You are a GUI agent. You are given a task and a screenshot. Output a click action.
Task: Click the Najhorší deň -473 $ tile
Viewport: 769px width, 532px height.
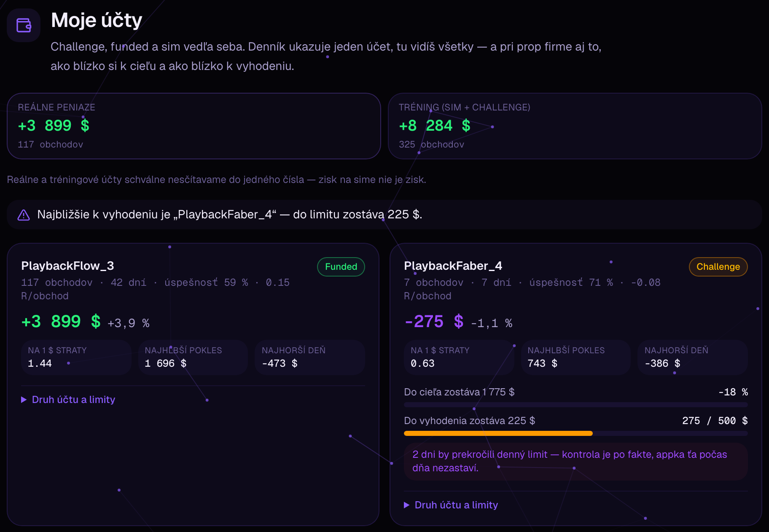pos(310,357)
